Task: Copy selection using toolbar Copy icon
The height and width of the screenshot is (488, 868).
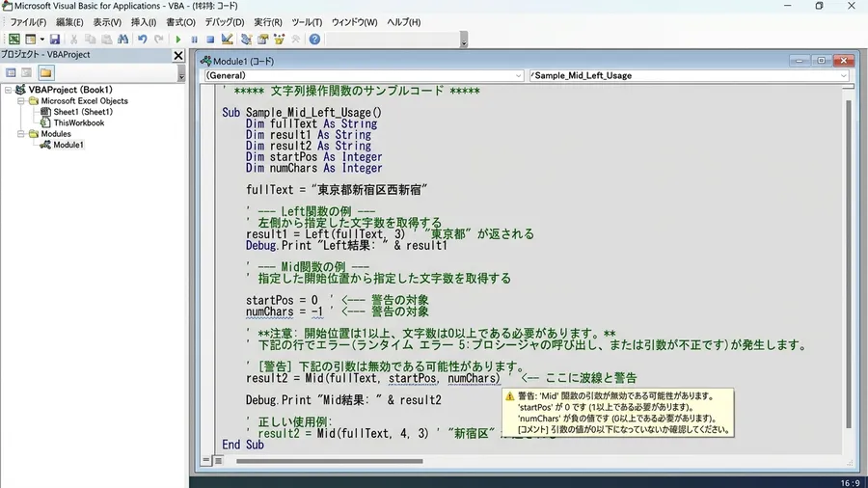Action: click(x=90, y=40)
